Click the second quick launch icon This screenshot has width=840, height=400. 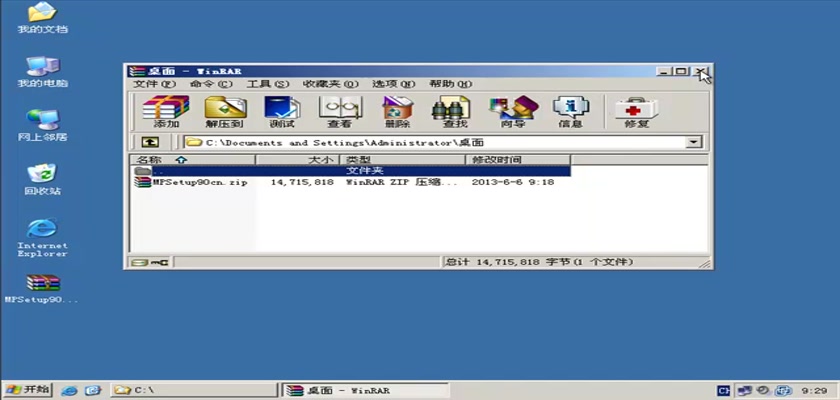(93, 390)
